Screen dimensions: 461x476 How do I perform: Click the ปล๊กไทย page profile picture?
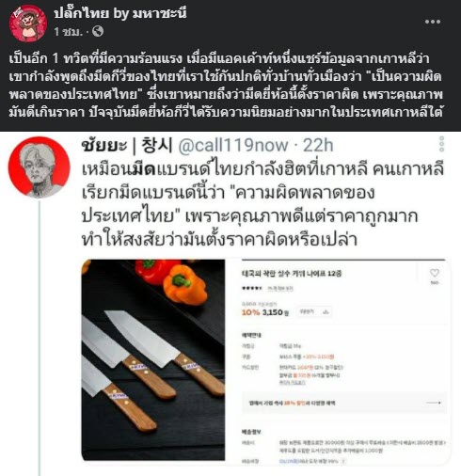point(28,24)
